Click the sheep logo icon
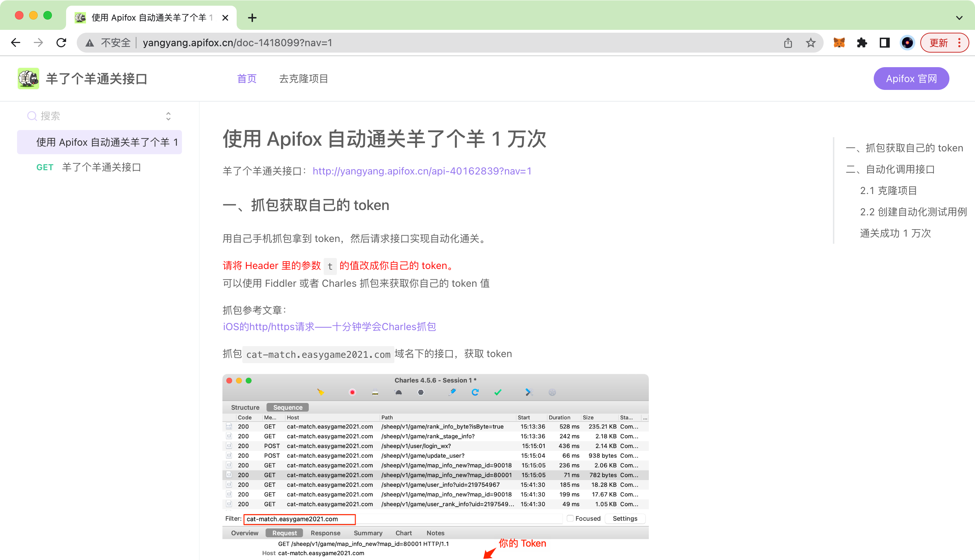The width and height of the screenshot is (975, 560). 28,79
